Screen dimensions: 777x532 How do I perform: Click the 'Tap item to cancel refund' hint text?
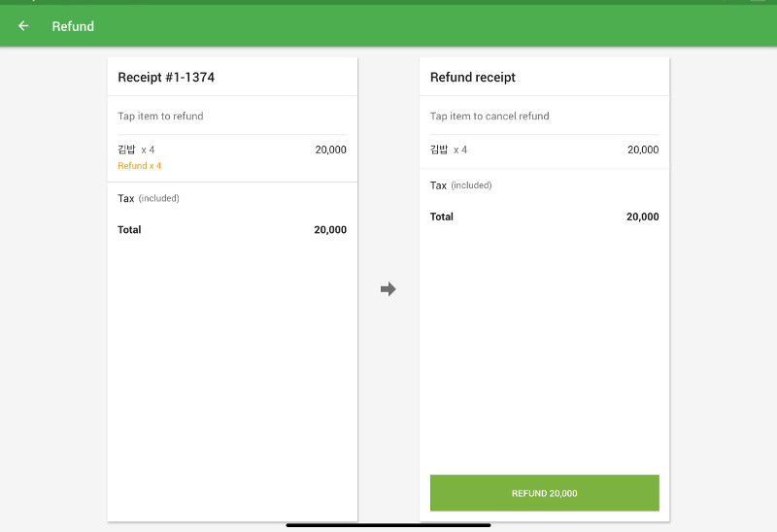tap(490, 116)
